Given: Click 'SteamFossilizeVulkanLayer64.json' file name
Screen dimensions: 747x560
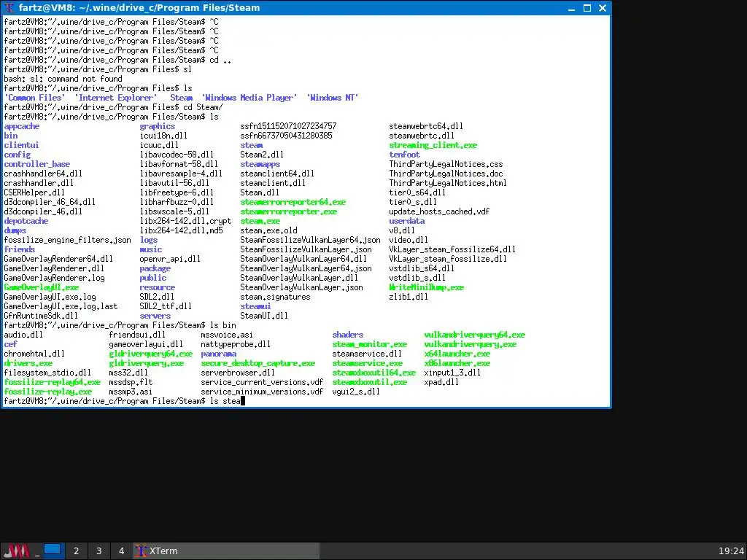Looking at the screenshot, I should pos(310,240).
